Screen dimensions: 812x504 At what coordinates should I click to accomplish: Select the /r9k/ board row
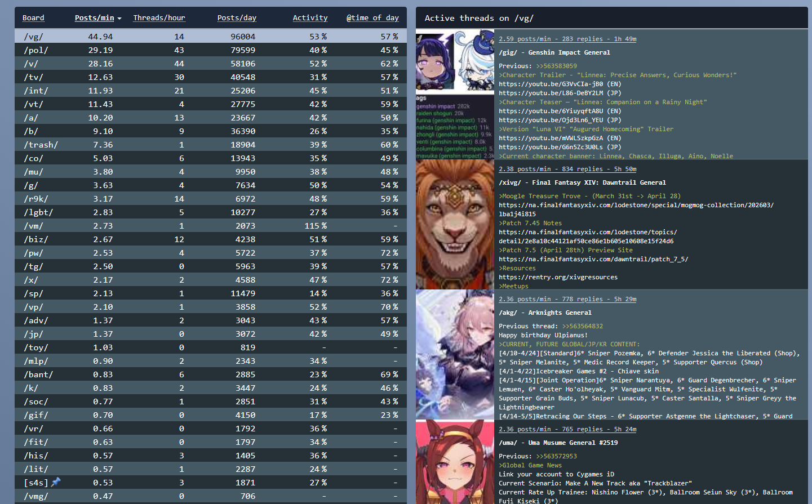211,198
